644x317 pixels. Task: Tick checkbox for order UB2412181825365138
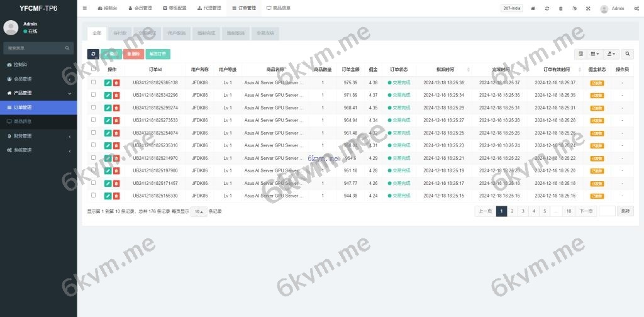[94, 82]
